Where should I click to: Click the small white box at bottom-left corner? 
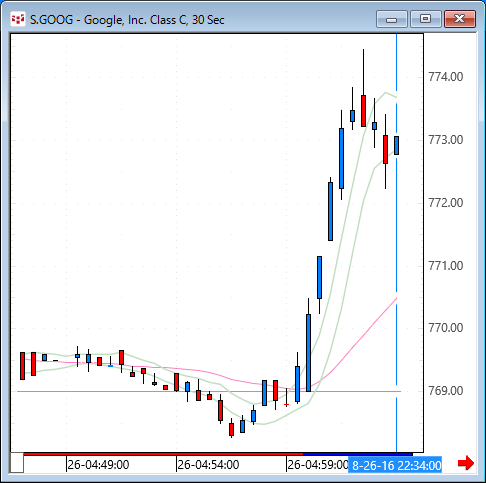click(17, 463)
